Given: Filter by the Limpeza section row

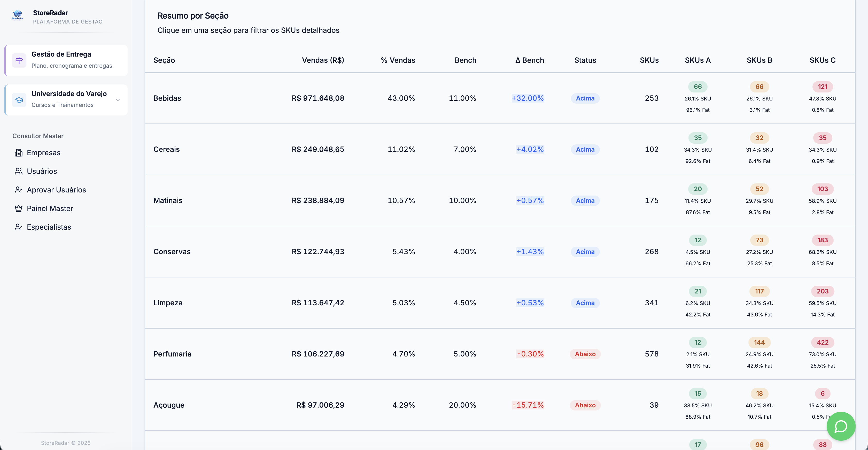Looking at the screenshot, I should click(x=500, y=303).
